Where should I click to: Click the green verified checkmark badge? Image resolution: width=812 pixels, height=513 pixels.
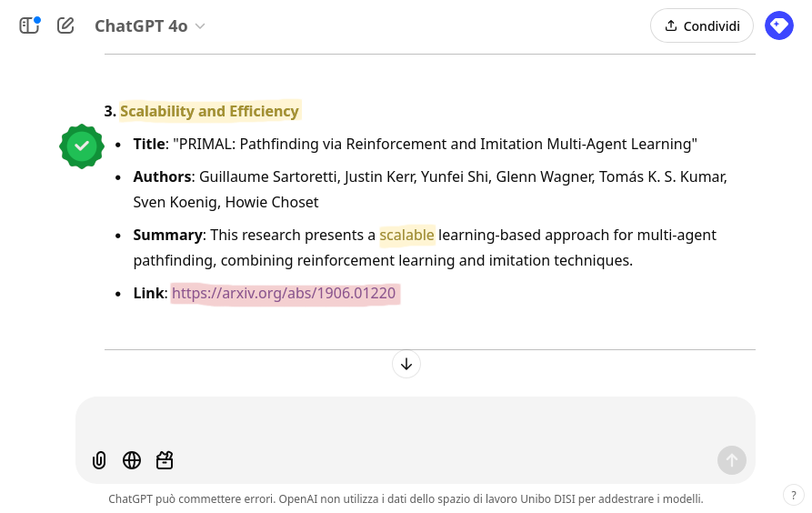coord(82,146)
